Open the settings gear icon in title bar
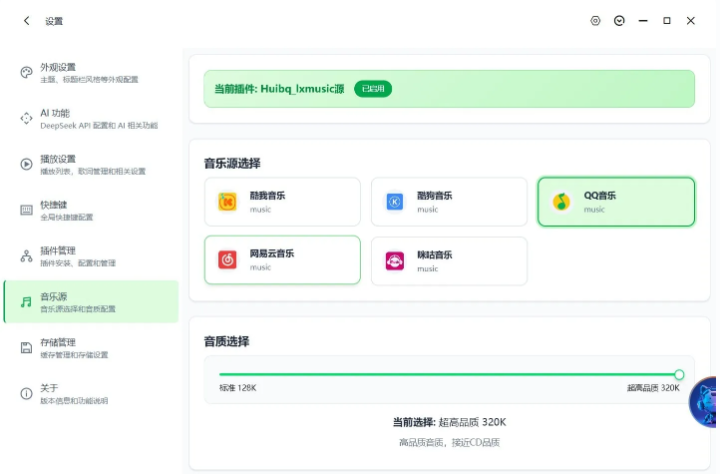Image resolution: width=720 pixels, height=474 pixels. click(x=595, y=21)
